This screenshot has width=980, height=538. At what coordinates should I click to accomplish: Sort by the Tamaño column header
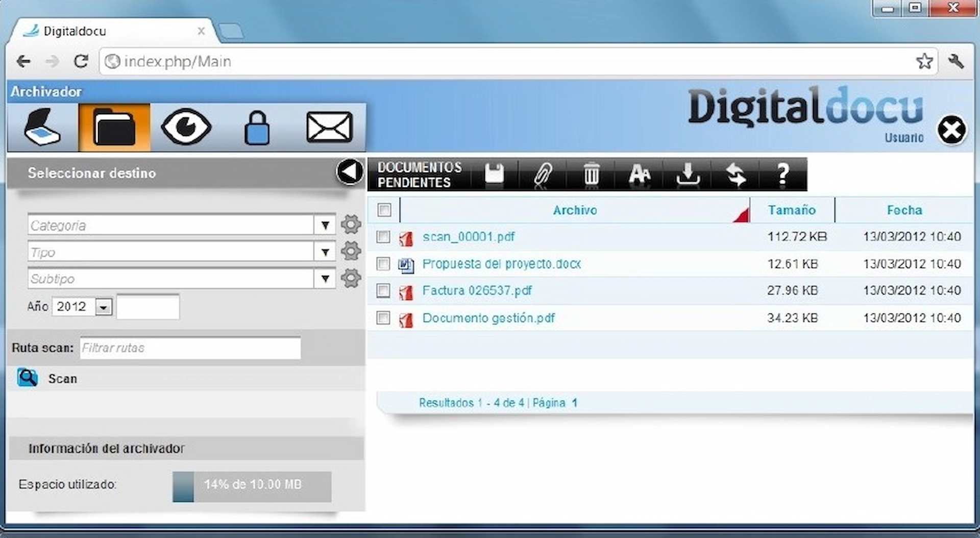[x=792, y=210]
